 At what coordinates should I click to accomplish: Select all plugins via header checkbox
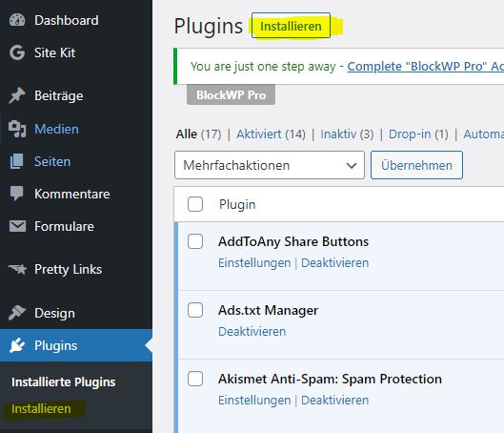click(195, 204)
